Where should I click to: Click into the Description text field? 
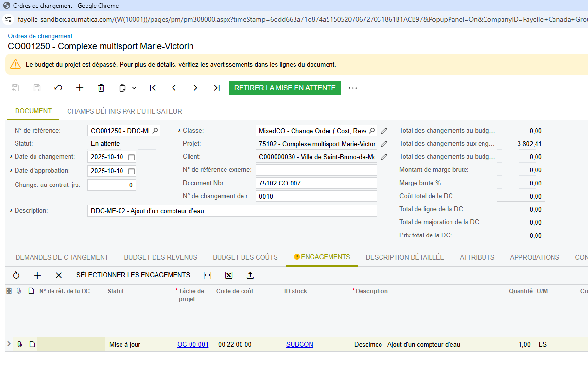tap(232, 211)
